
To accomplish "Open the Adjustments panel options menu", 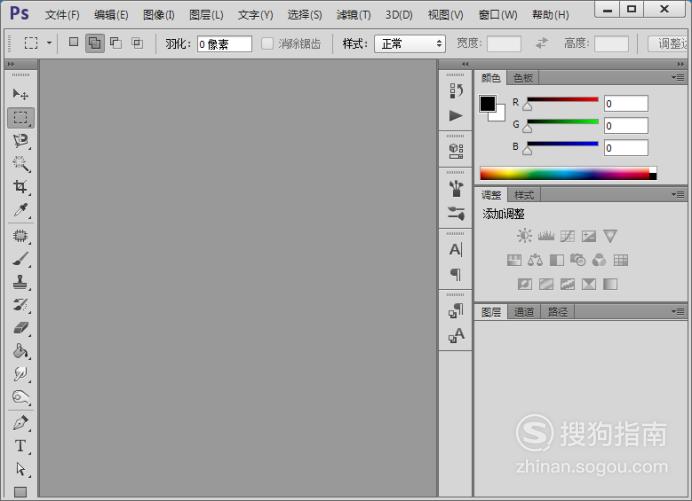I will (678, 195).
